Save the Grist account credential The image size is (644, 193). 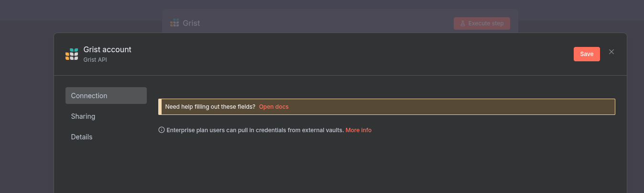click(587, 54)
